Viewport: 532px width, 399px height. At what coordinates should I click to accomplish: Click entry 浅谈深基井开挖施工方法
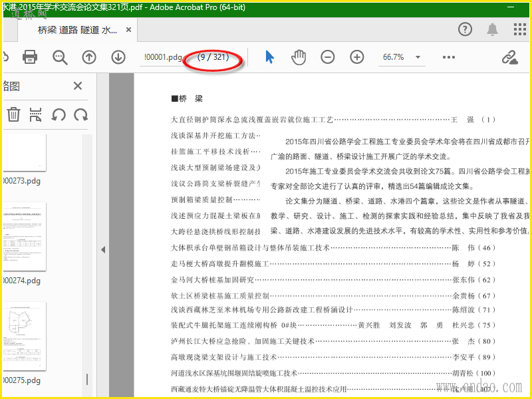213,136
